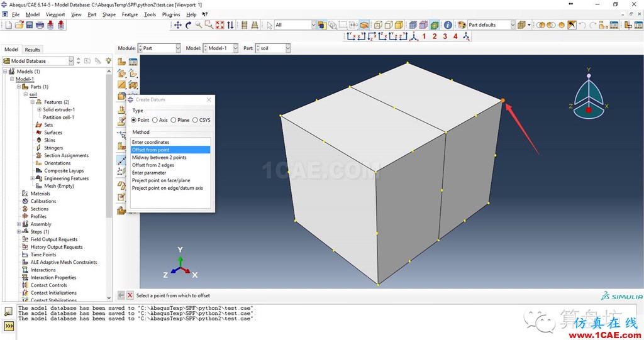The width and height of the screenshot is (644, 340).
Task: Open the Viewport menu
Action: pos(55,14)
